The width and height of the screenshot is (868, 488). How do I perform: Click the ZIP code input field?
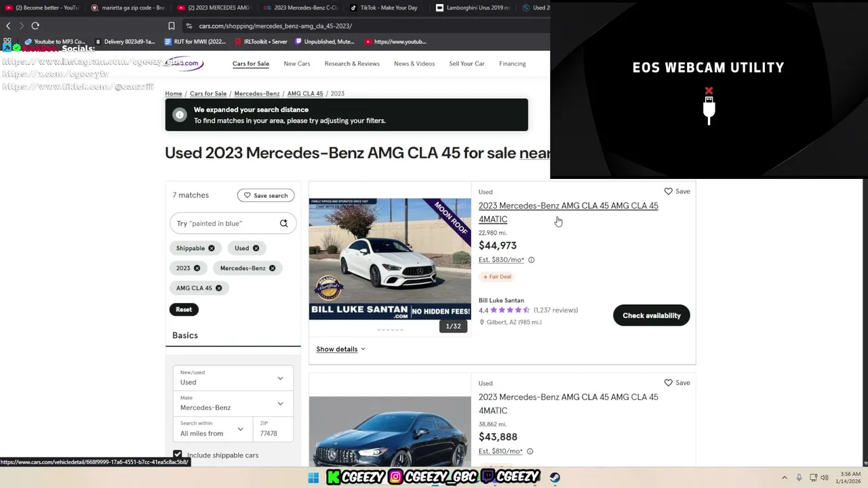pos(273,429)
